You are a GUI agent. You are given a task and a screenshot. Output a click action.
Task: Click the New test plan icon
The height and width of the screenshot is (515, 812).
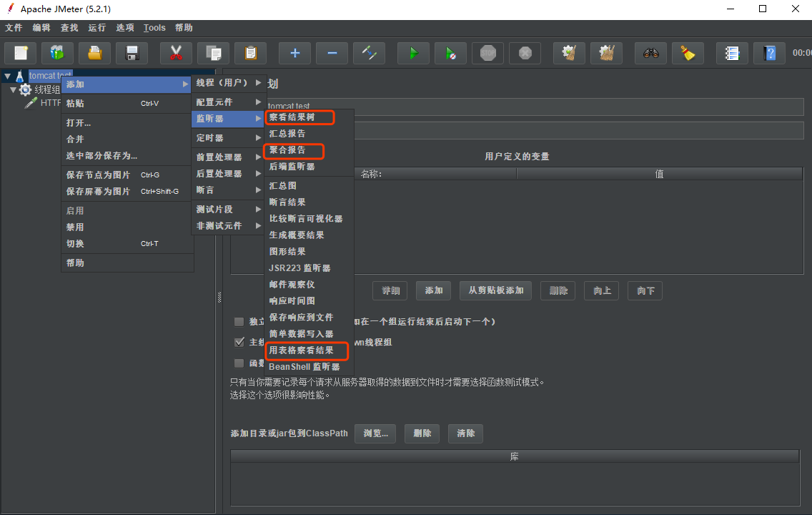[21, 53]
